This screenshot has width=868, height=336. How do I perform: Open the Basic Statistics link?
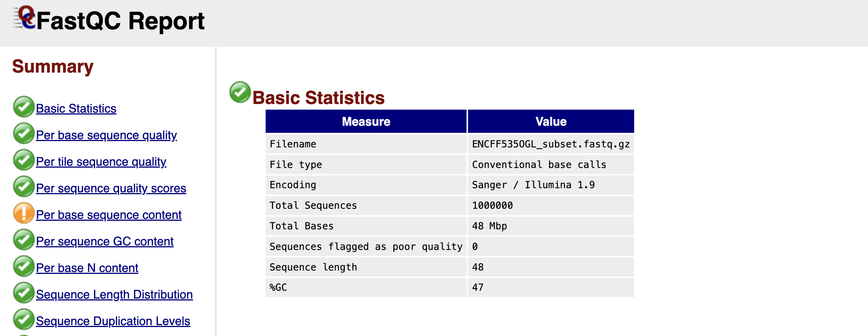76,109
